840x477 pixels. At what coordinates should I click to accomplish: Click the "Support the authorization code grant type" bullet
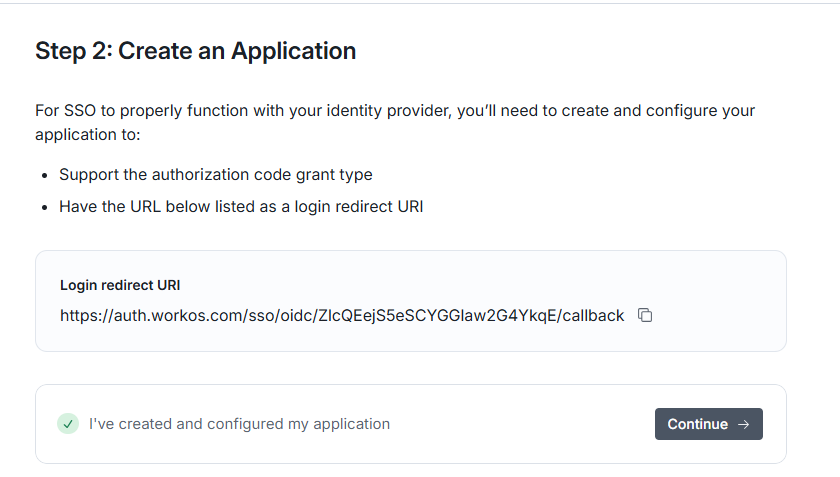216,174
